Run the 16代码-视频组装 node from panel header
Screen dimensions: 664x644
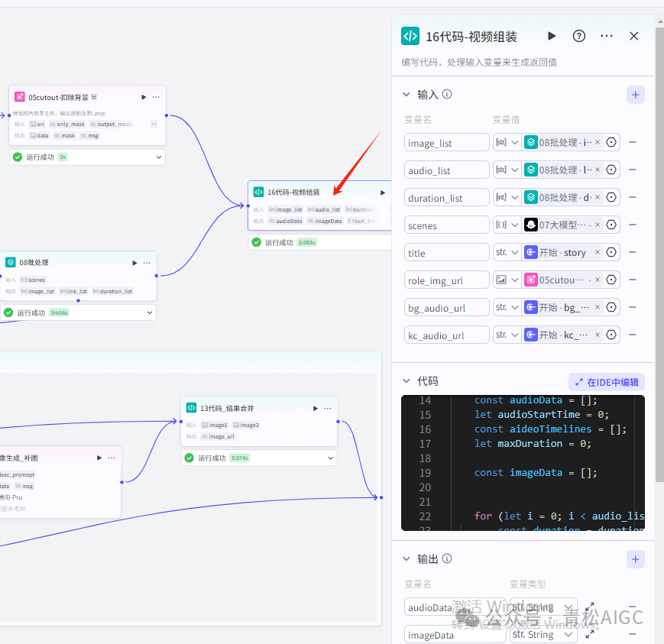coord(552,36)
